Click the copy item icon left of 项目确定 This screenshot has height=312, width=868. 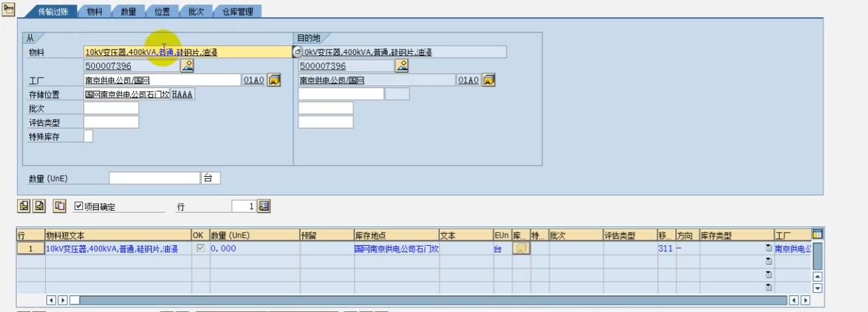[x=59, y=206]
